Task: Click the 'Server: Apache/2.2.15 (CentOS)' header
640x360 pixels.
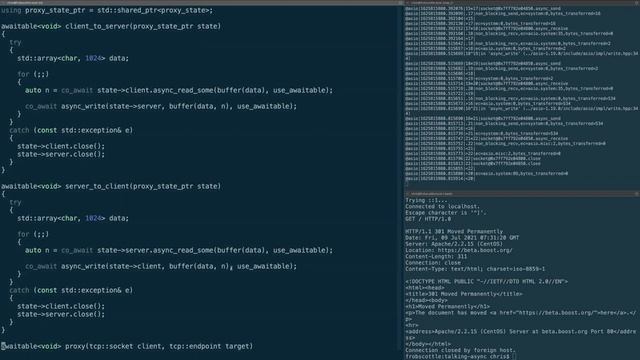Action: tap(454, 244)
